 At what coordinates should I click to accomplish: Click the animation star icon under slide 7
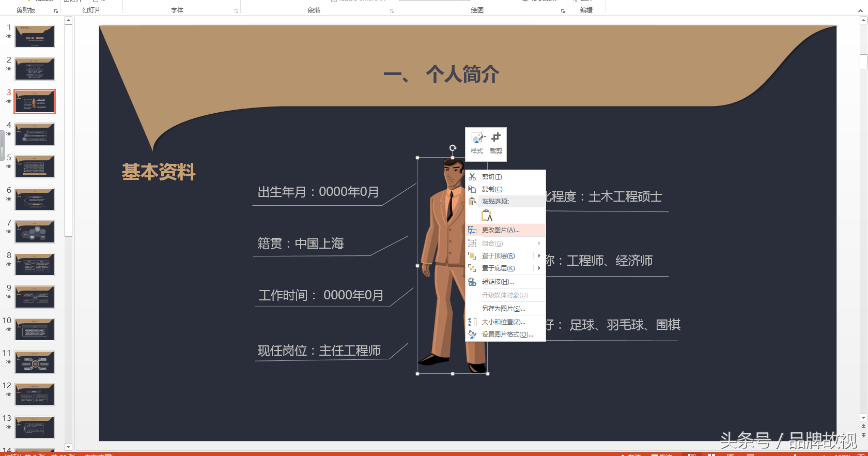pyautogui.click(x=9, y=232)
